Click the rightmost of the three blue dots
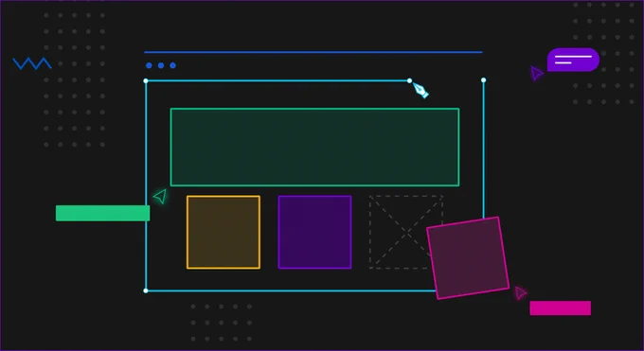This screenshot has width=644, height=351. point(173,65)
